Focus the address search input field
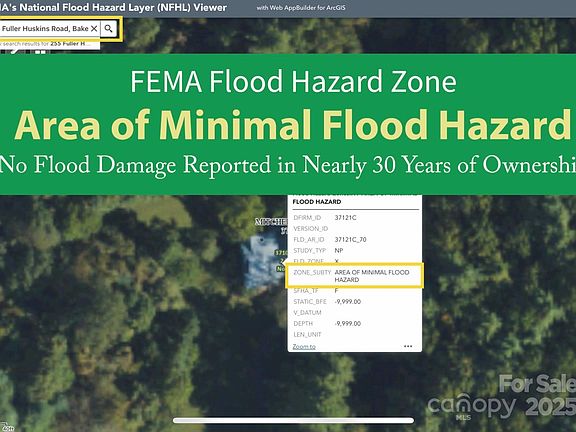The image size is (576, 432). [x=45, y=29]
